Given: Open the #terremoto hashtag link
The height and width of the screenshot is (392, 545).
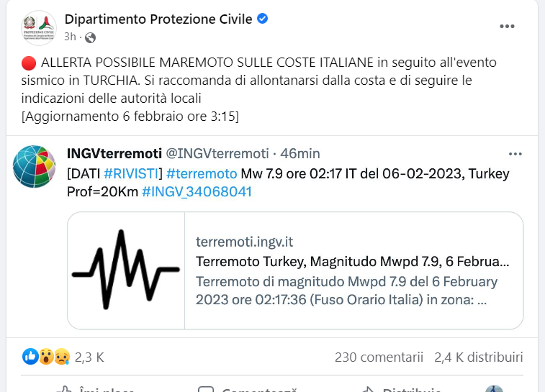Looking at the screenshot, I should [202, 173].
